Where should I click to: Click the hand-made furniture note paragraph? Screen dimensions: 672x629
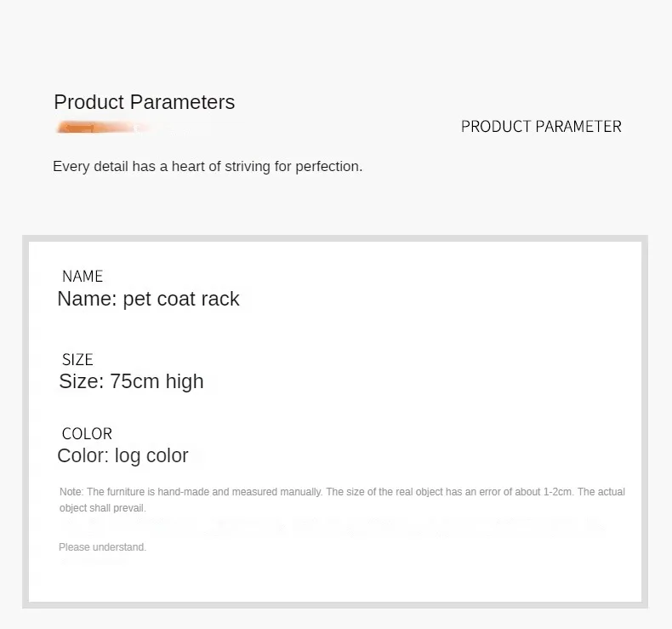342,500
